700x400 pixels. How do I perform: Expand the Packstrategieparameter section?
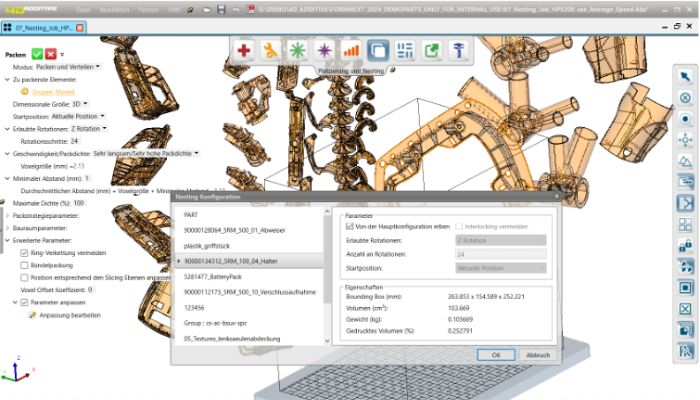pos(9,215)
